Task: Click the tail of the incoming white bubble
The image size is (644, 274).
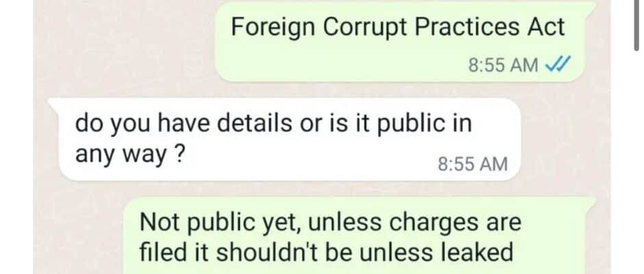Action: coord(53,103)
